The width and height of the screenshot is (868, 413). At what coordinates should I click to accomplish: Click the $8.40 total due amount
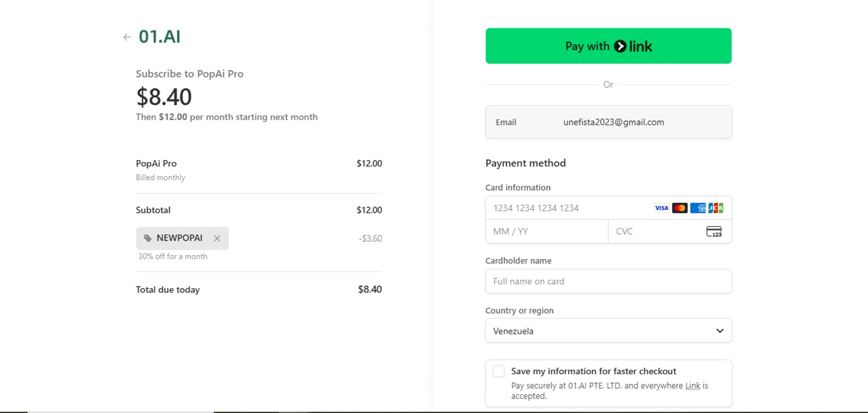[x=370, y=289]
